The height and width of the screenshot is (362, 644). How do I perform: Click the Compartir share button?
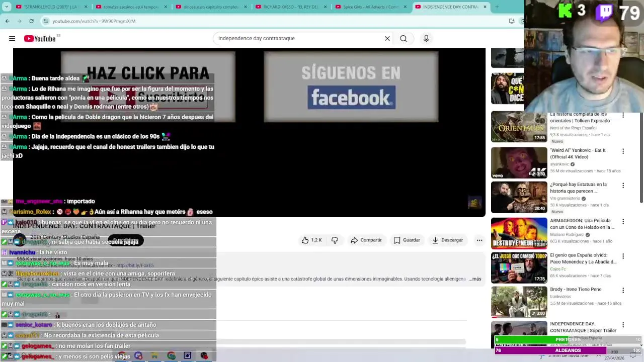point(366,240)
